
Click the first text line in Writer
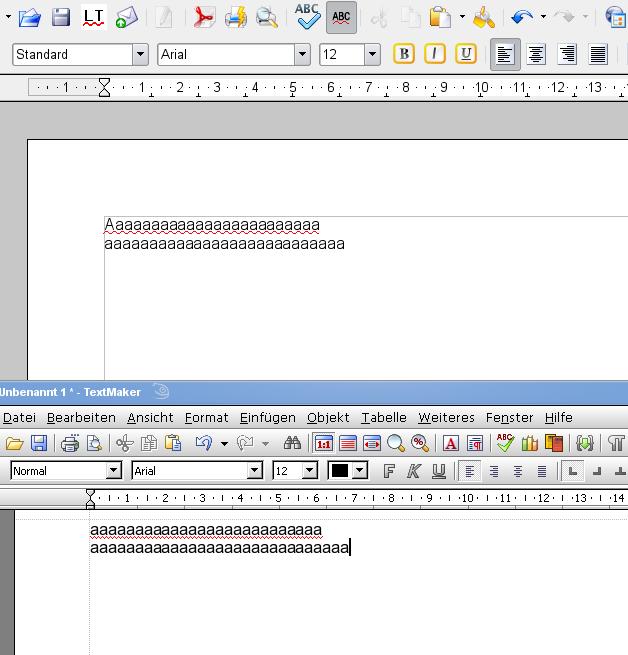coord(212,225)
